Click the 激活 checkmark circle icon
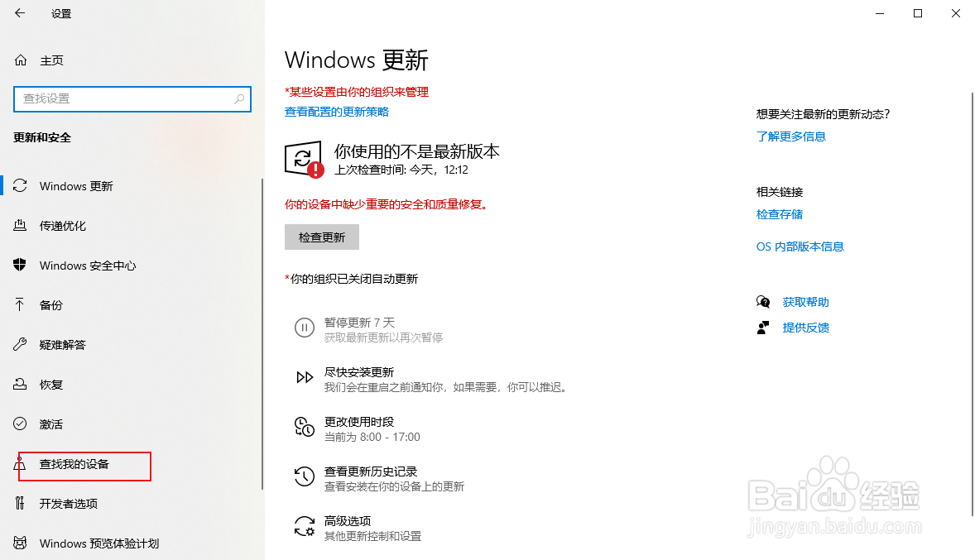 tap(20, 424)
